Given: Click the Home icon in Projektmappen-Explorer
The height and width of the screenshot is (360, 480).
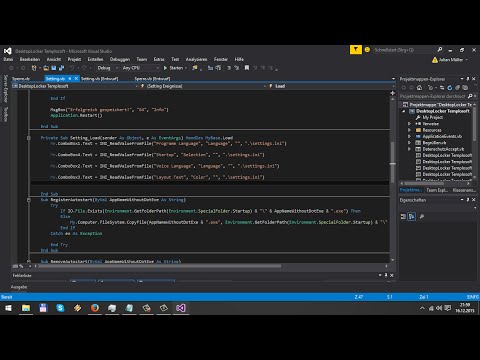Looking at the screenshot, I should [419, 88].
